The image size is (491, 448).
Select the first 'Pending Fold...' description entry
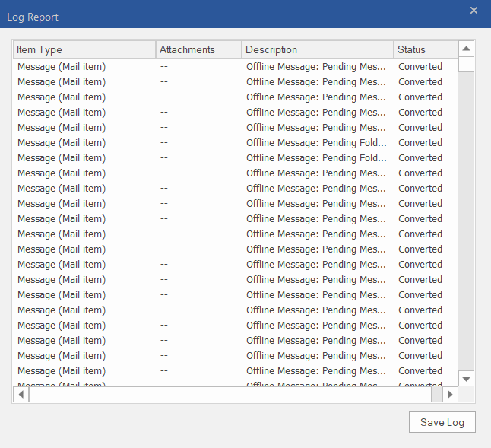click(316, 142)
